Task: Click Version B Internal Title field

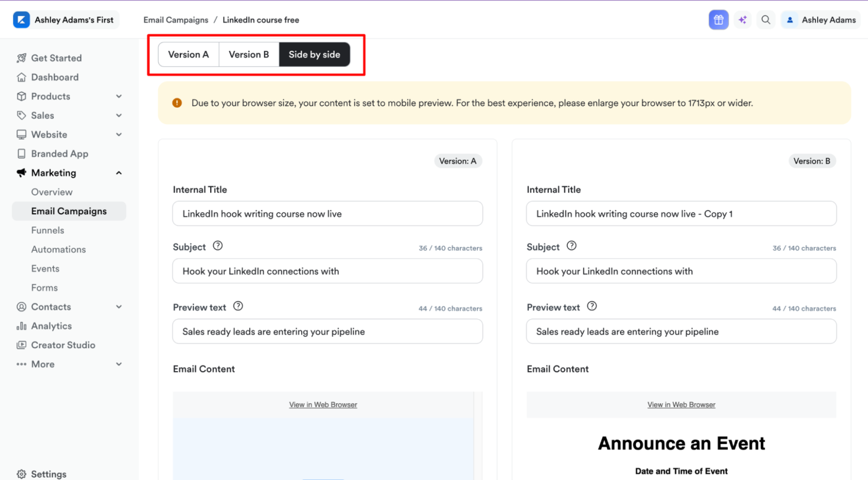Action: click(x=681, y=214)
